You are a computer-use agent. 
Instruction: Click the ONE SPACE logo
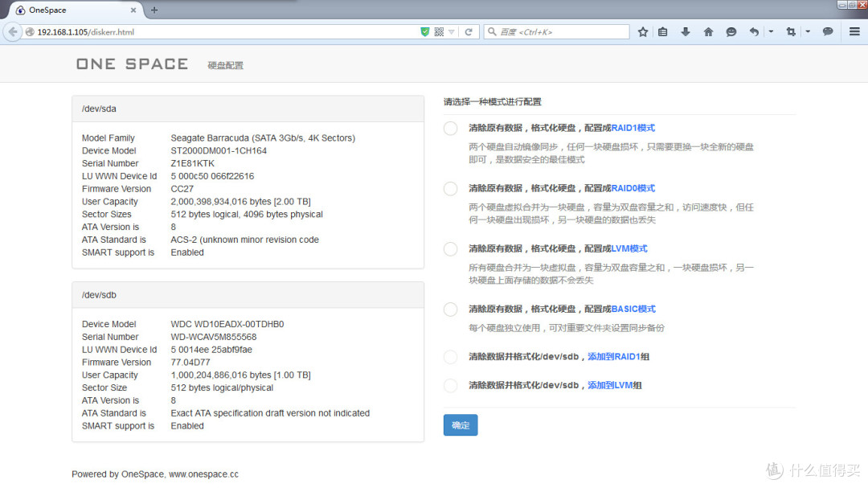tap(133, 64)
